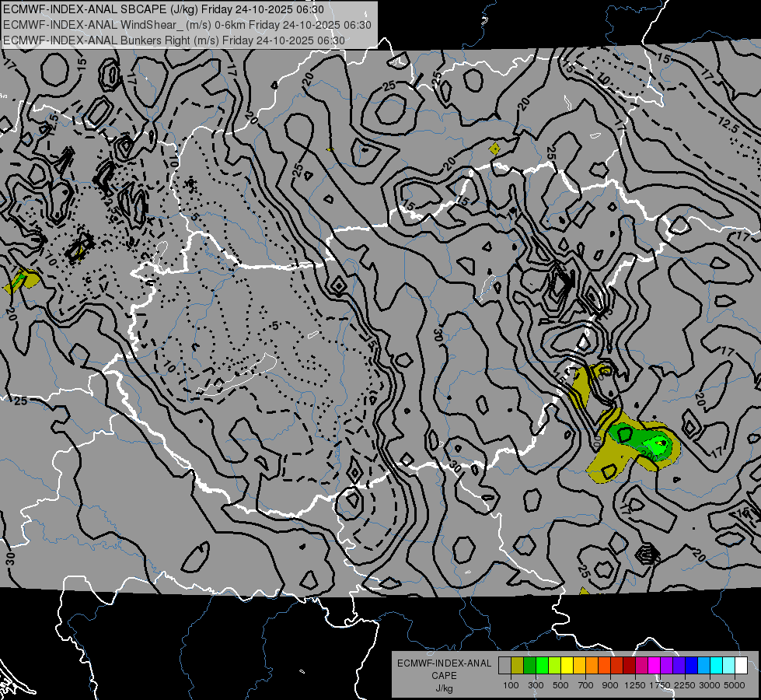The width and height of the screenshot is (761, 700).
Task: Select the sky blue swatch before 3000
Action: 703,666
